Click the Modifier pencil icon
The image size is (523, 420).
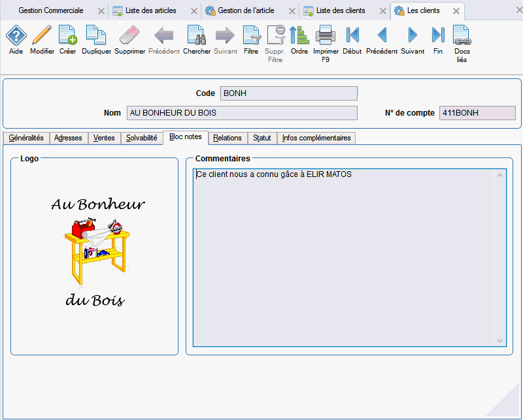click(x=42, y=36)
